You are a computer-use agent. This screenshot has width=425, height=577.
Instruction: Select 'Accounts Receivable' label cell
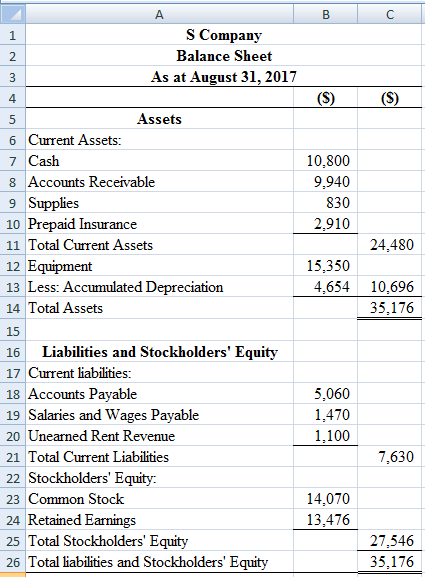(x=159, y=182)
